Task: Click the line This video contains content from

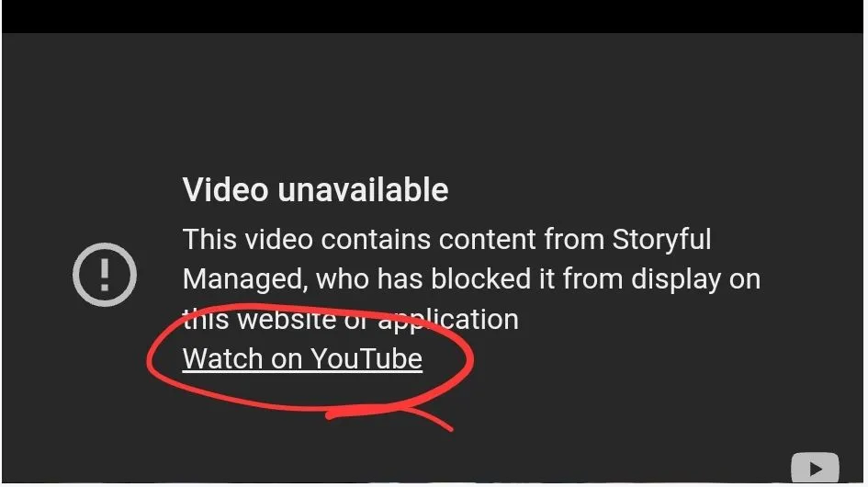Action: click(x=394, y=240)
